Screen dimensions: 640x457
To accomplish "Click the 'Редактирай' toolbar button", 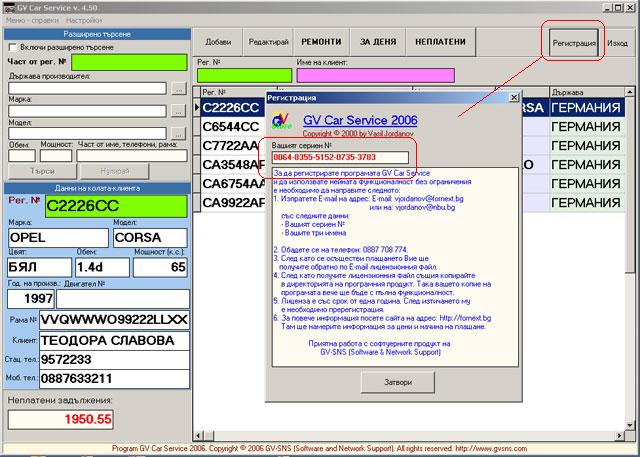I will tap(268, 42).
